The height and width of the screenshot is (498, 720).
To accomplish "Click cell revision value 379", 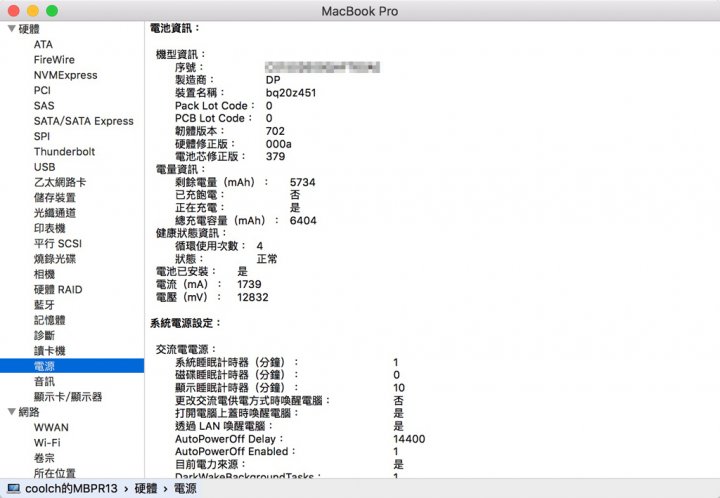I will pos(275,157).
